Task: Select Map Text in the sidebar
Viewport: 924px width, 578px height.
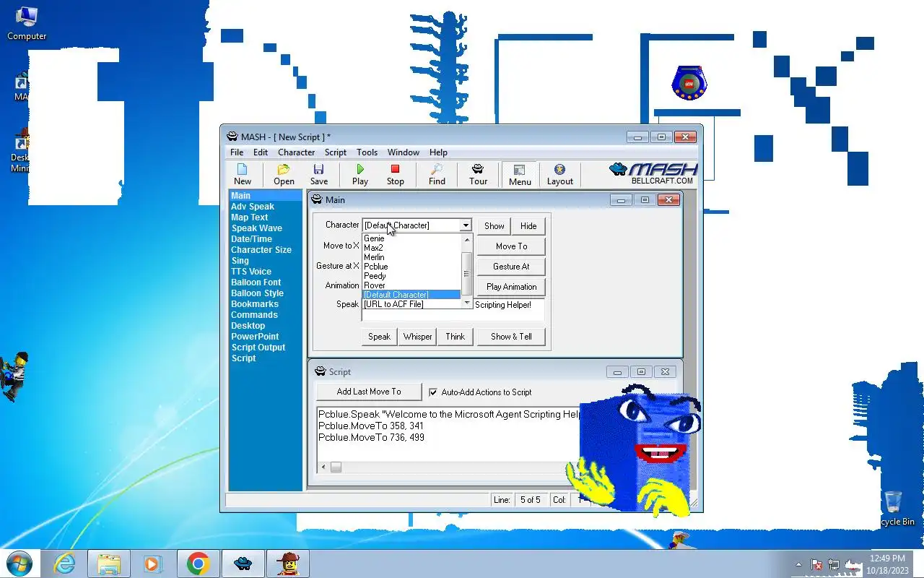Action: [250, 217]
